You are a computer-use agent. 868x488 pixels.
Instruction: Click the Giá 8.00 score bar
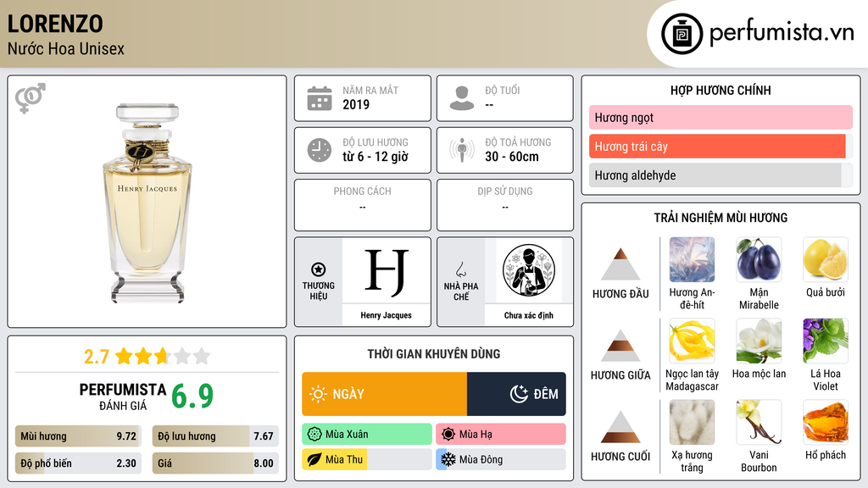coord(215,463)
